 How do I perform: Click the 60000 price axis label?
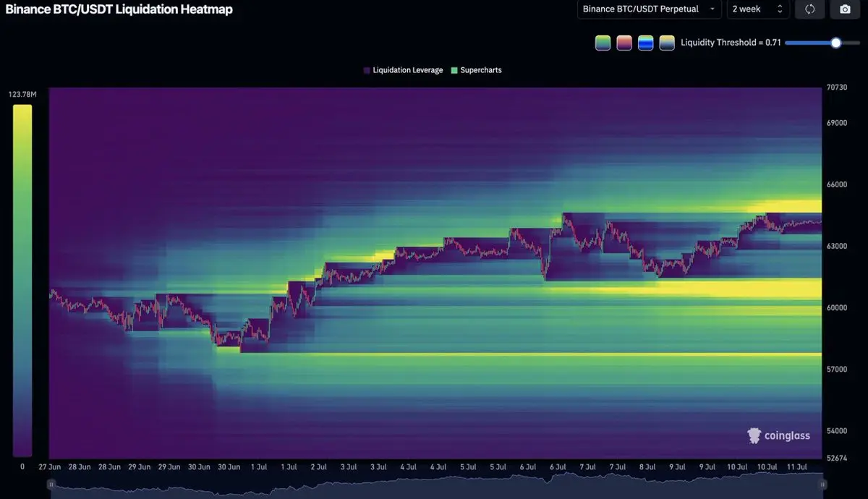(837, 307)
